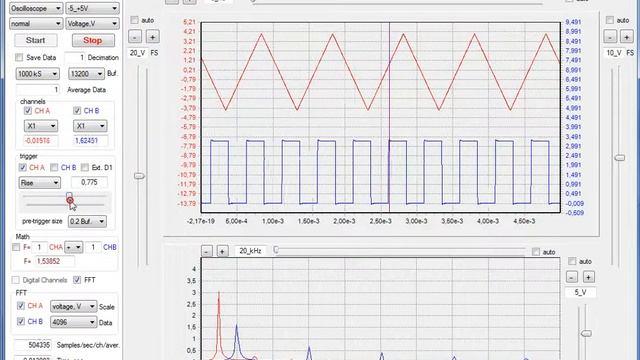The width and height of the screenshot is (640, 360).
Task: Click the 504335 Samples/sec field
Action: coord(33,345)
